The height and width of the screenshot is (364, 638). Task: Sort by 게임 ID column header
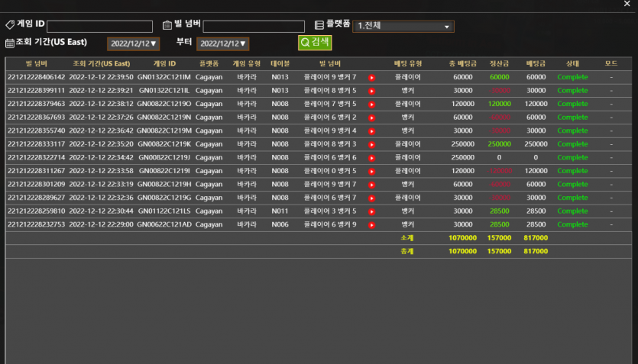164,64
